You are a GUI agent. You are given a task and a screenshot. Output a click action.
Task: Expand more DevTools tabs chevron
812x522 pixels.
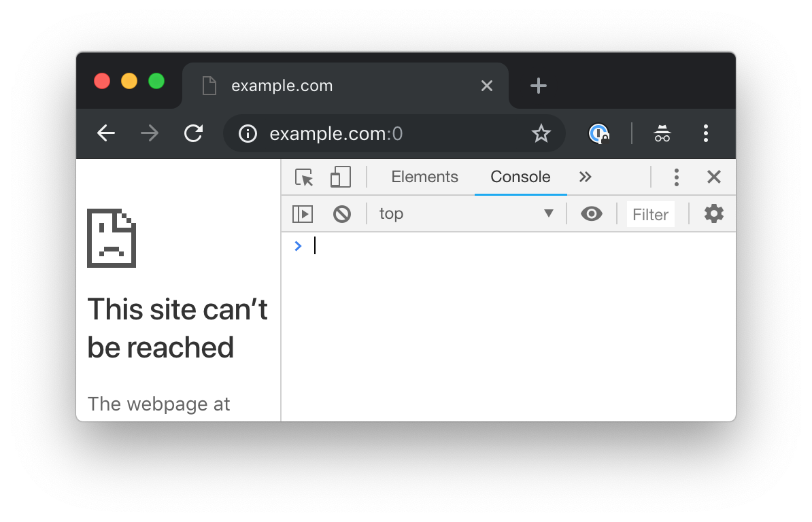pos(585,177)
